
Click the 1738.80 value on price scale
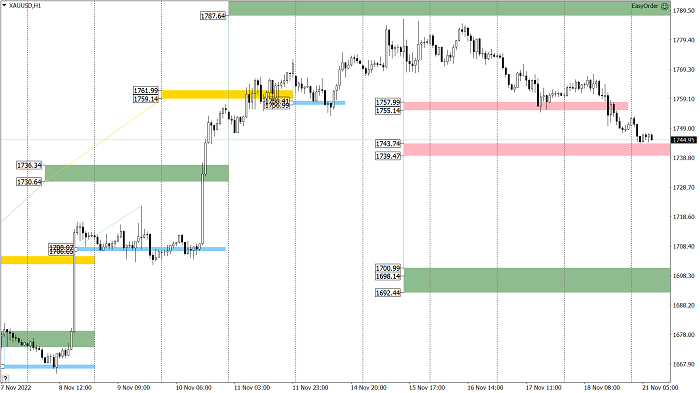click(x=683, y=158)
